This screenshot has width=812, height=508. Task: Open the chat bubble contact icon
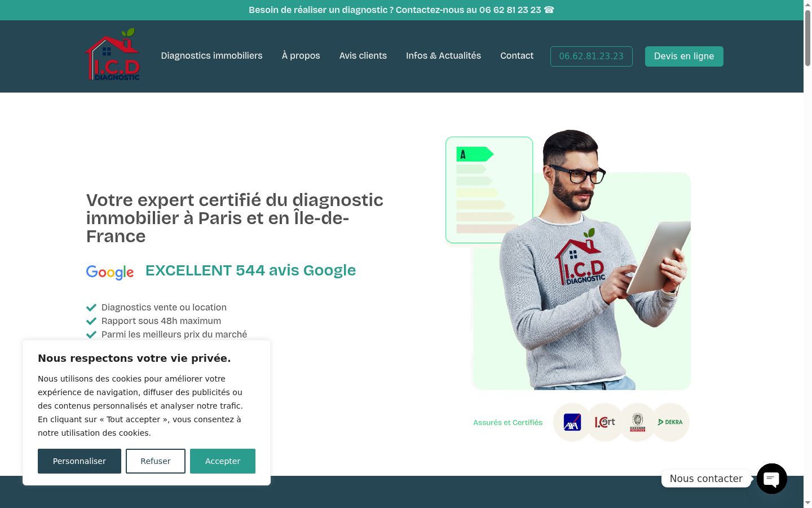771,479
